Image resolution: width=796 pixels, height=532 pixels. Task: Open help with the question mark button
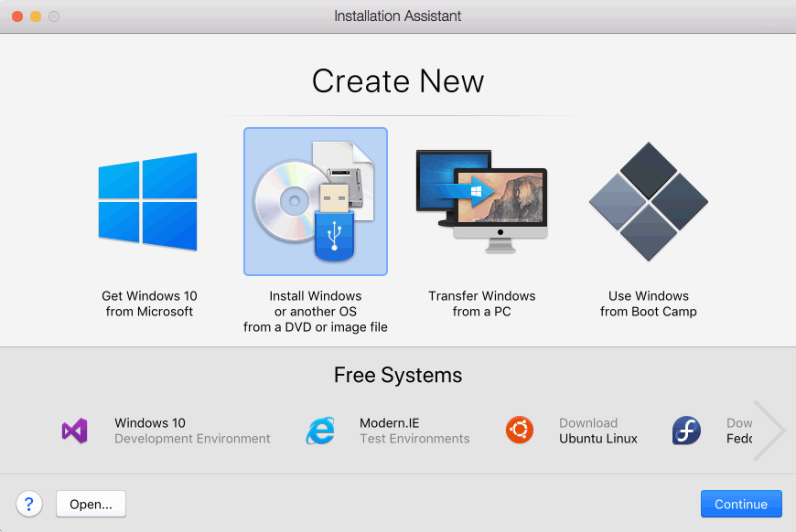(x=29, y=504)
